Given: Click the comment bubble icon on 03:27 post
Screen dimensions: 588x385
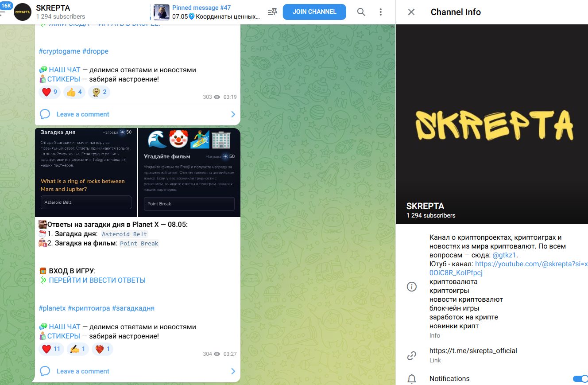Looking at the screenshot, I should (x=45, y=371).
